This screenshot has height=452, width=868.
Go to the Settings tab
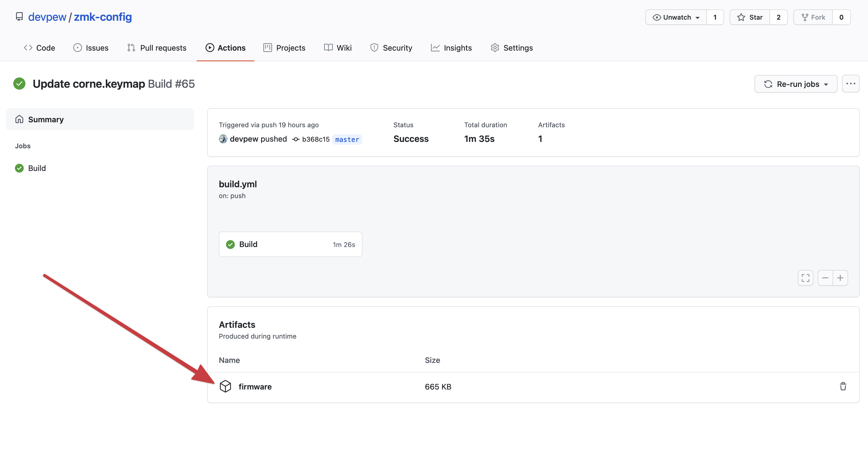click(x=512, y=48)
